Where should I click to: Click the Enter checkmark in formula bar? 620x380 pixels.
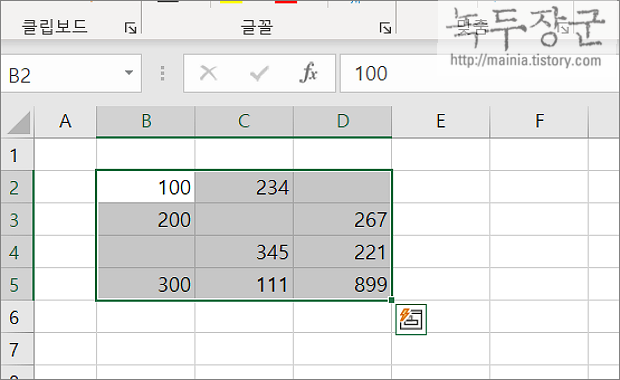(x=259, y=74)
